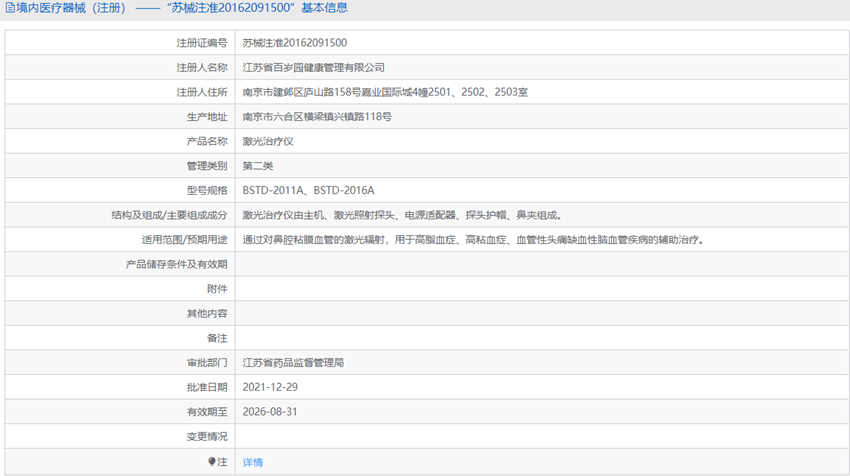Click approval date 2021-12-29
This screenshot has height=476, width=850.
click(x=270, y=387)
